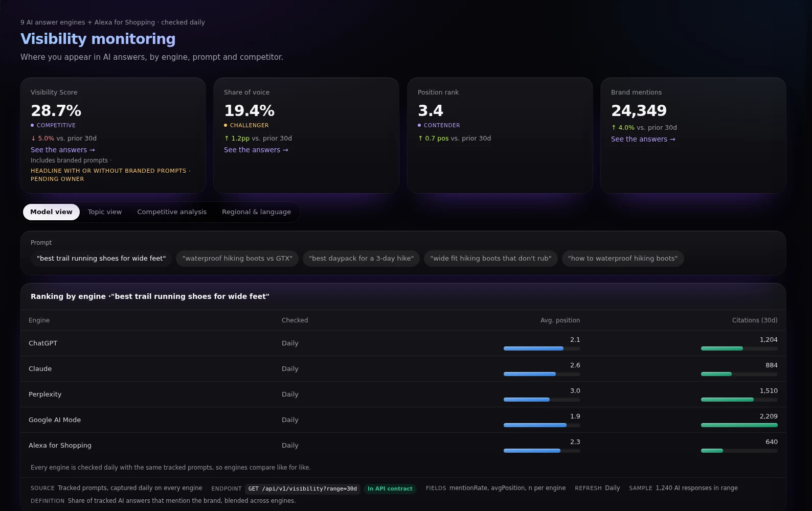This screenshot has height=511, width=812.
Task: Click the Perplexity average position bar
Action: click(542, 400)
